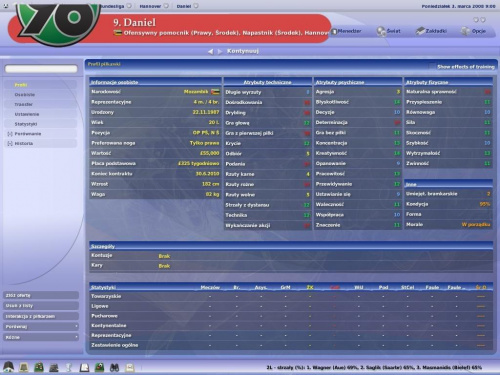Expand the Historia tree item

[x=10, y=143]
